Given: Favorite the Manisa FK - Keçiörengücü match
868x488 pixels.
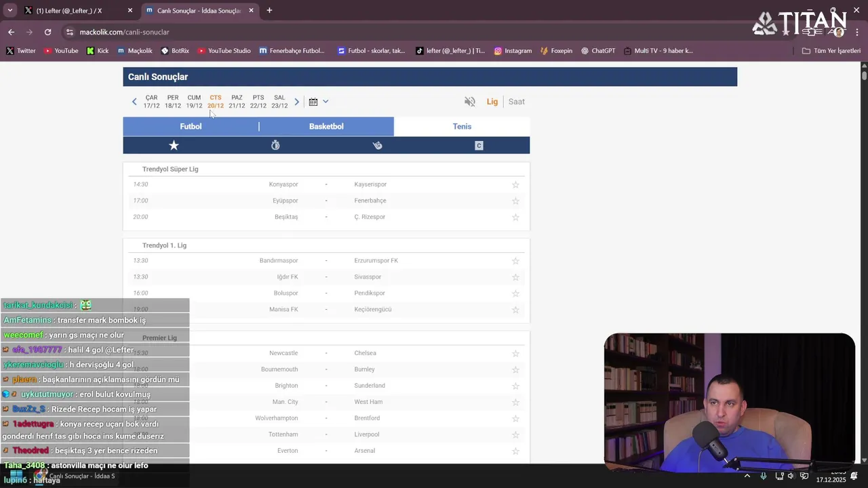Looking at the screenshot, I should tap(515, 309).
